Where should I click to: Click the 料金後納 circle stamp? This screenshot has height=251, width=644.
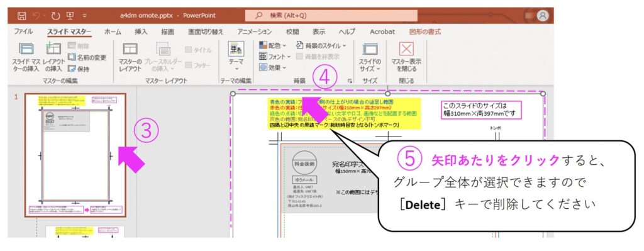(x=304, y=164)
